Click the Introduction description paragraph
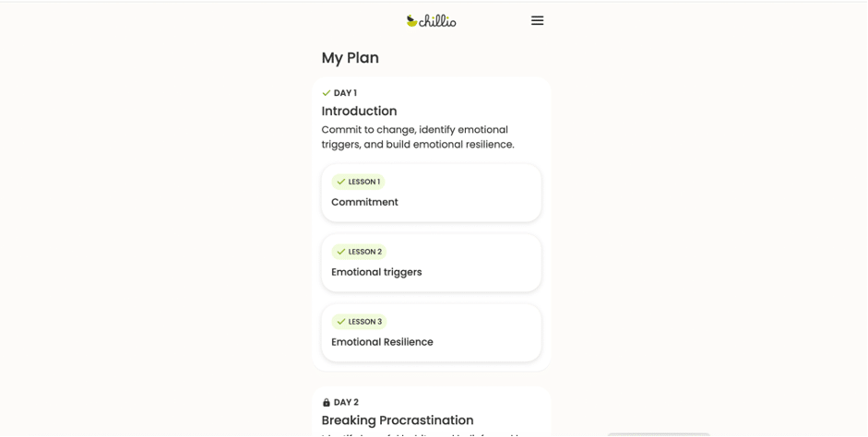Screen dimensions: 868x437 point(418,136)
